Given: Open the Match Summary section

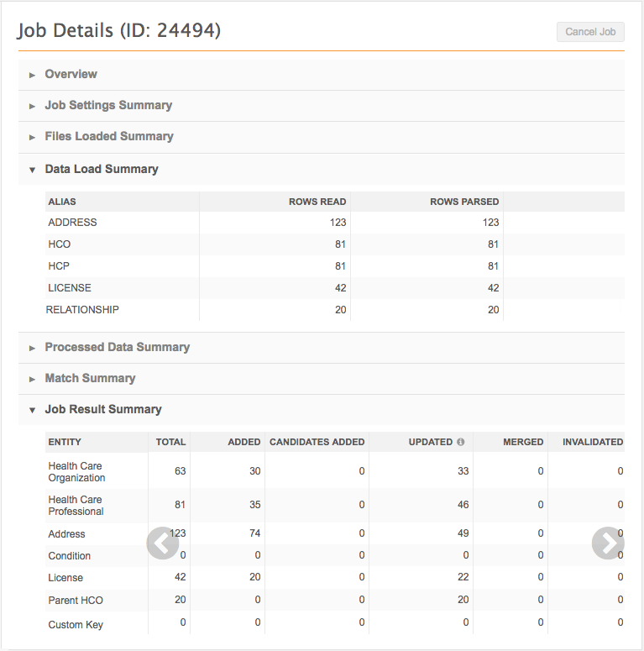Looking at the screenshot, I should point(90,379).
